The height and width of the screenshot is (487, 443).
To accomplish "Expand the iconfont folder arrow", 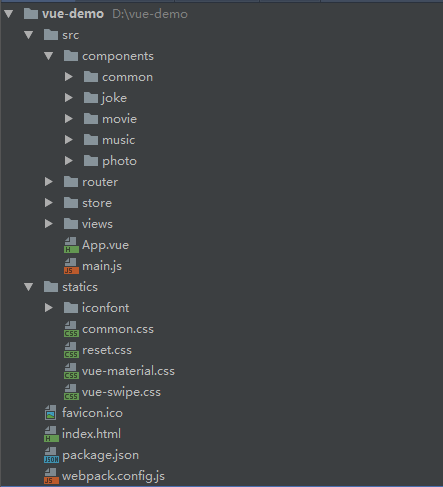I will (x=49, y=308).
